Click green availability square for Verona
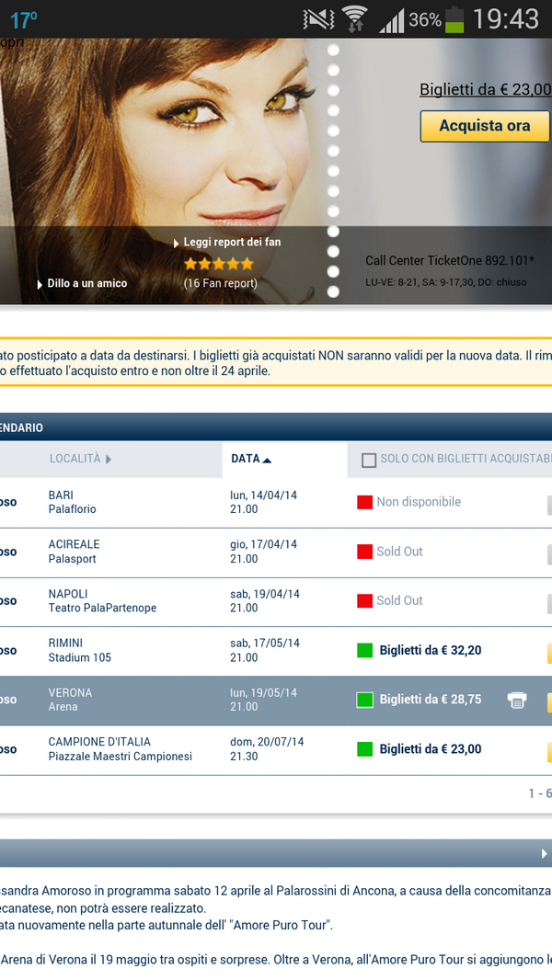Image resolution: width=552 pixels, height=980 pixels. click(364, 700)
